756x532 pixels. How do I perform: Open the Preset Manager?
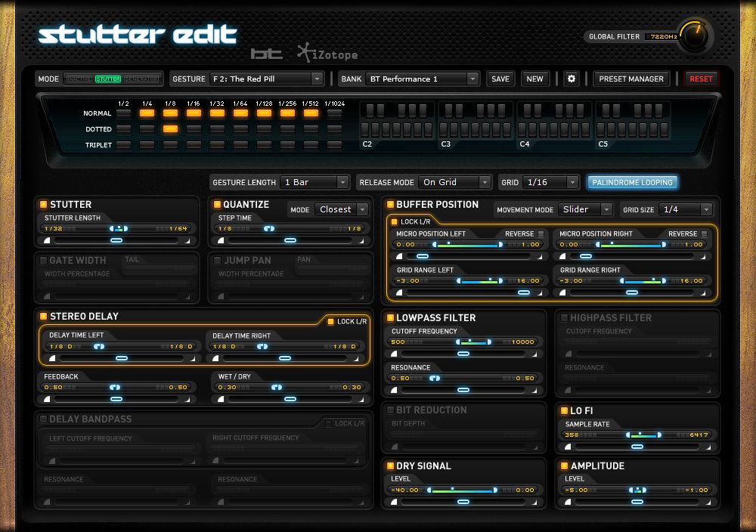(x=631, y=79)
